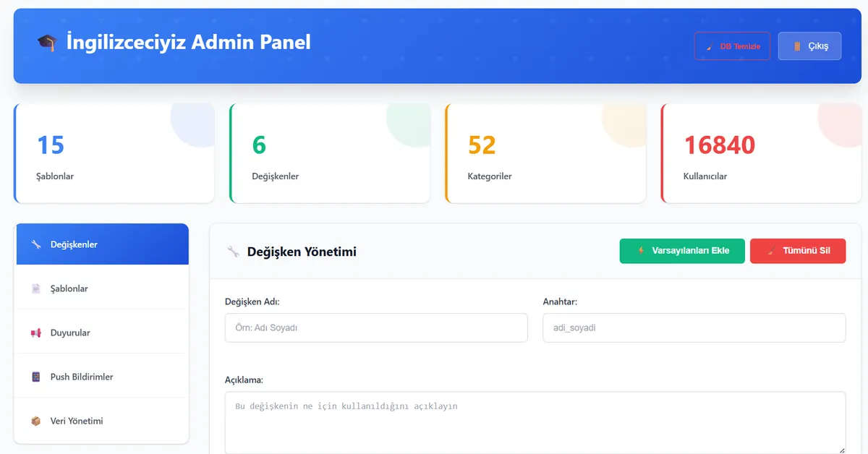Click the graduation cap logo icon
Image resolution: width=868 pixels, height=454 pixels.
point(46,43)
